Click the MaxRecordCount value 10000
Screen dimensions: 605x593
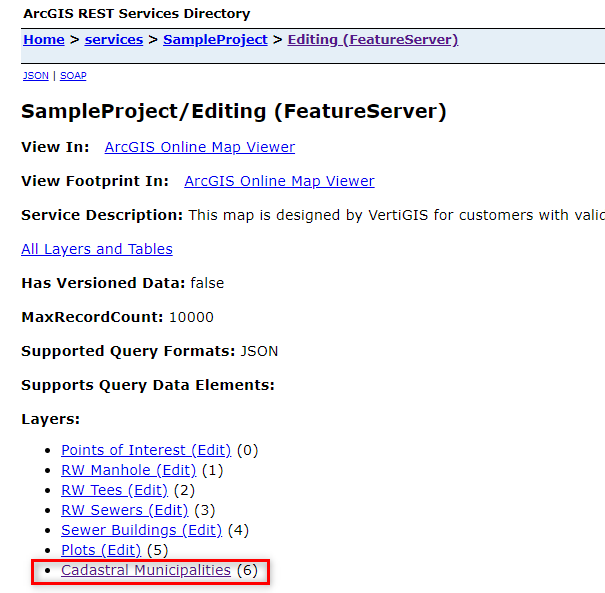point(190,317)
